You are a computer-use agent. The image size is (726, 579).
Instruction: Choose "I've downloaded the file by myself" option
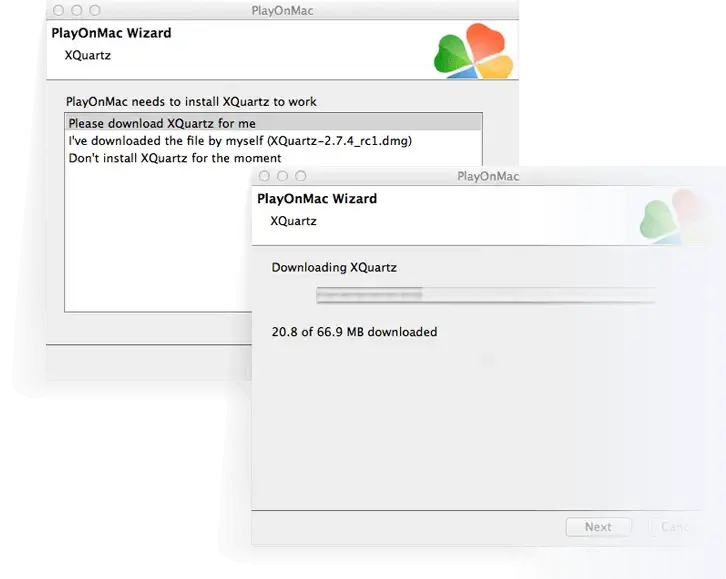click(x=240, y=141)
